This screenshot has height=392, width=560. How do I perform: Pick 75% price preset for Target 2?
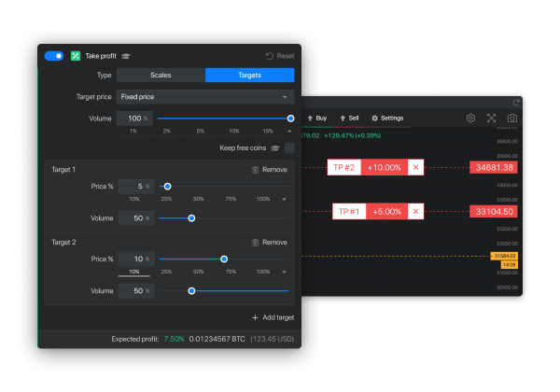(231, 272)
